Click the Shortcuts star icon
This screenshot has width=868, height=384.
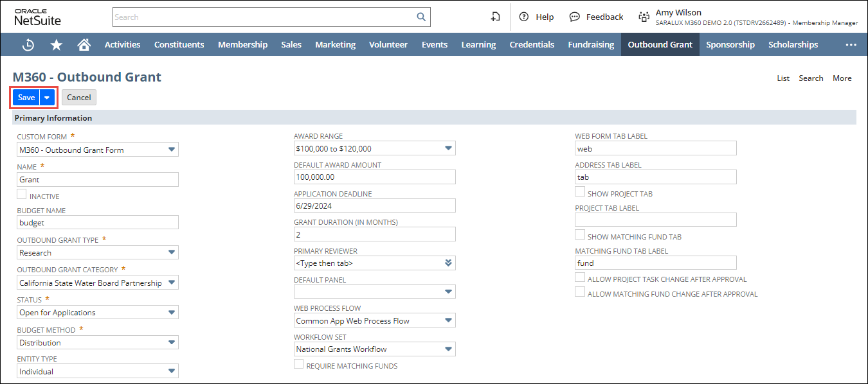[57, 45]
